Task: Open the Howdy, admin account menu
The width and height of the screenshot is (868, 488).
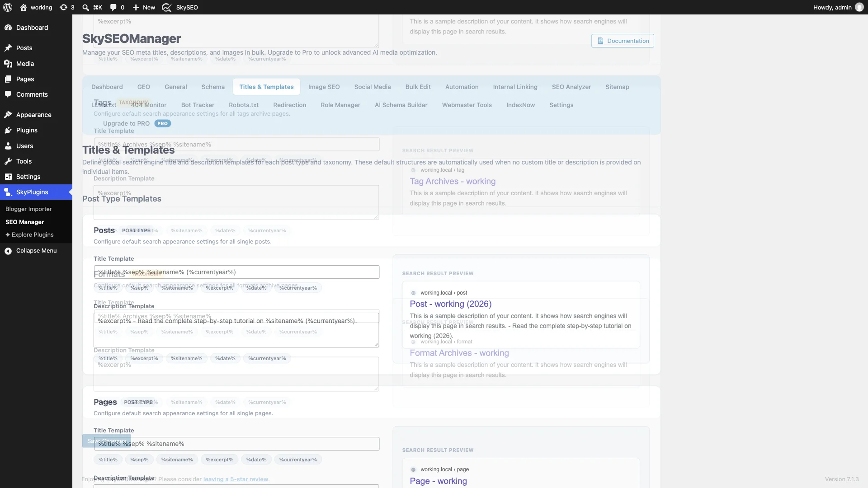Action: pyautogui.click(x=838, y=7)
